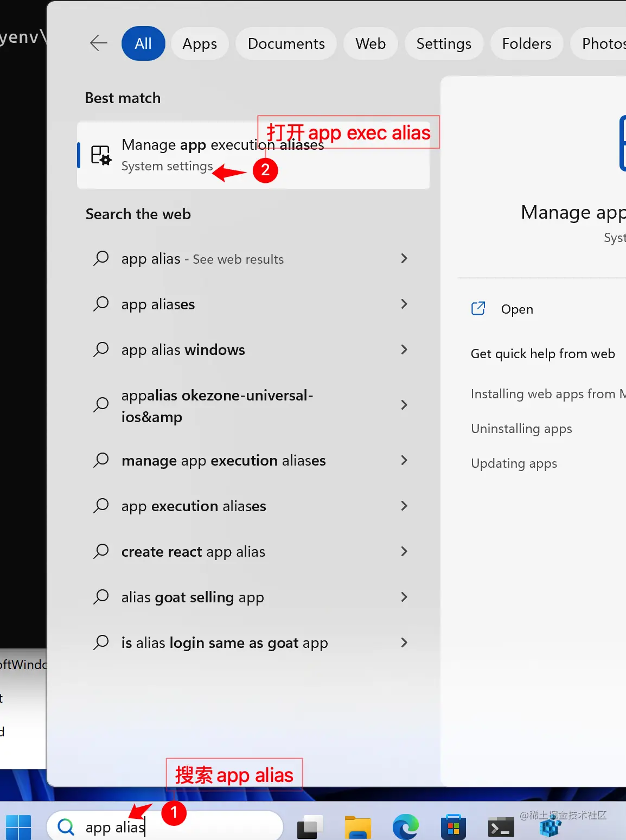Switch to the Folders filter tab

[526, 43]
